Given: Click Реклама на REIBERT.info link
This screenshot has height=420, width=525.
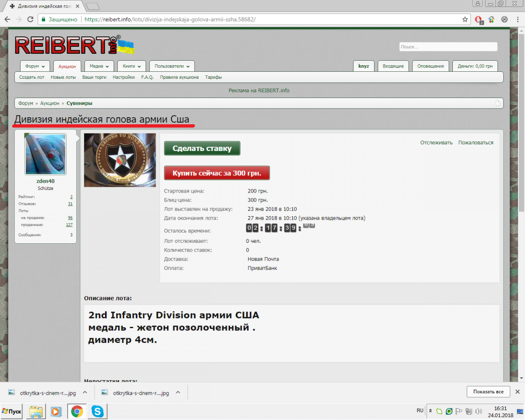Looking at the screenshot, I should pyautogui.click(x=259, y=91).
